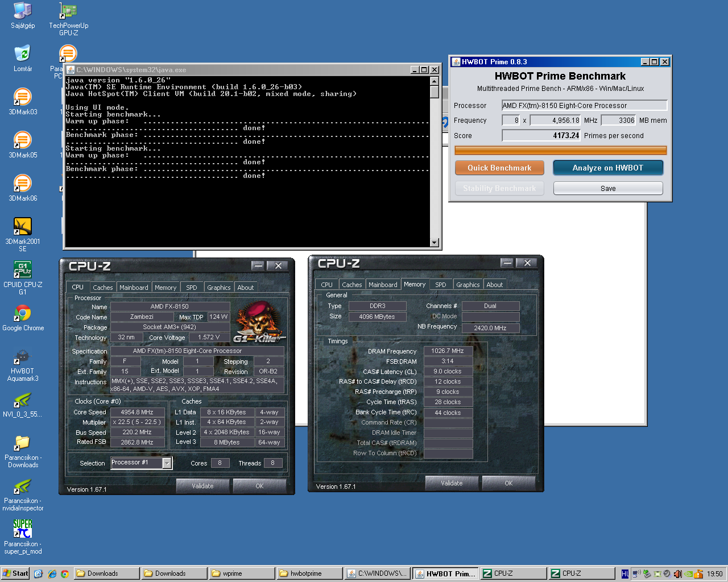The height and width of the screenshot is (582, 728).
Task: Launch Google Chrome from desktop
Action: 23,318
